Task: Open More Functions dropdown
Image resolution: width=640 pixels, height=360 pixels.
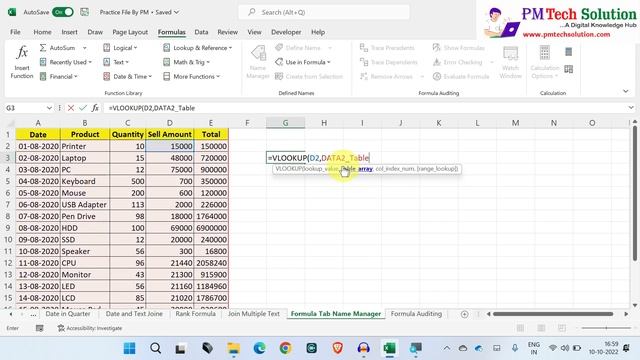Action: click(191, 76)
